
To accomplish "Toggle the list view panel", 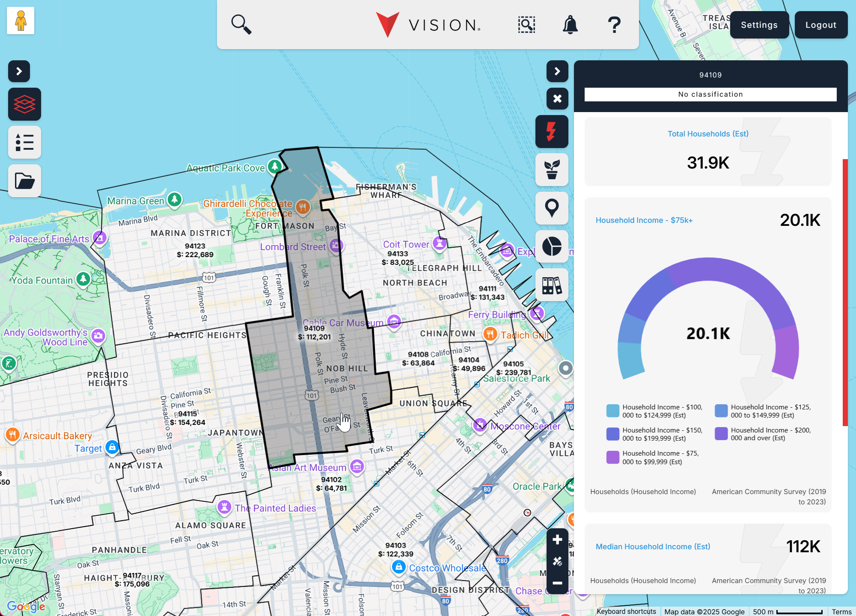I will click(x=24, y=142).
